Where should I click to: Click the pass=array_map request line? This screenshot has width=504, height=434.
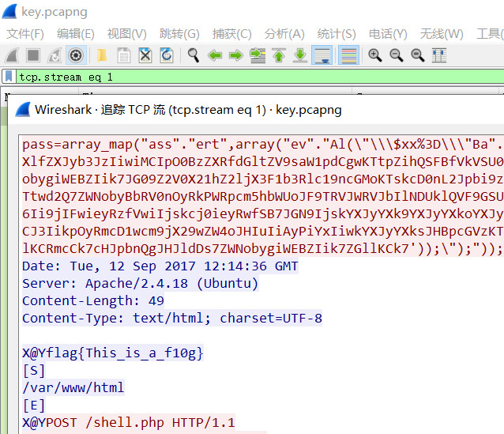tap(262, 145)
